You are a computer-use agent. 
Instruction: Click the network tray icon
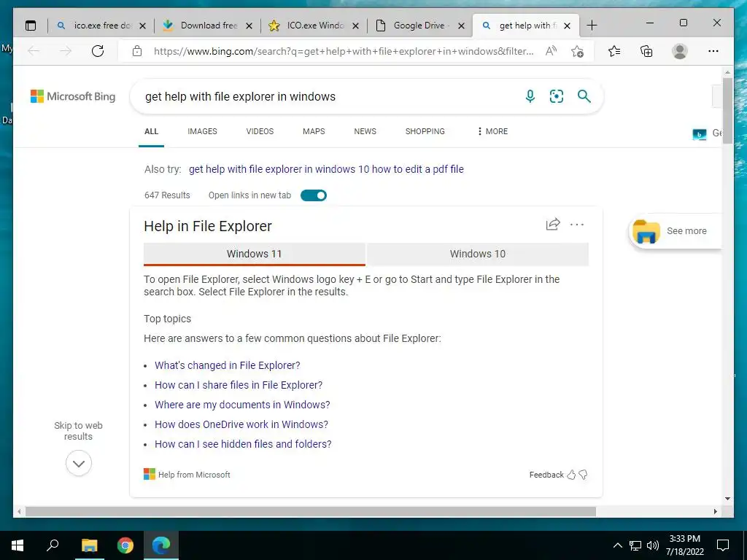[x=635, y=545]
